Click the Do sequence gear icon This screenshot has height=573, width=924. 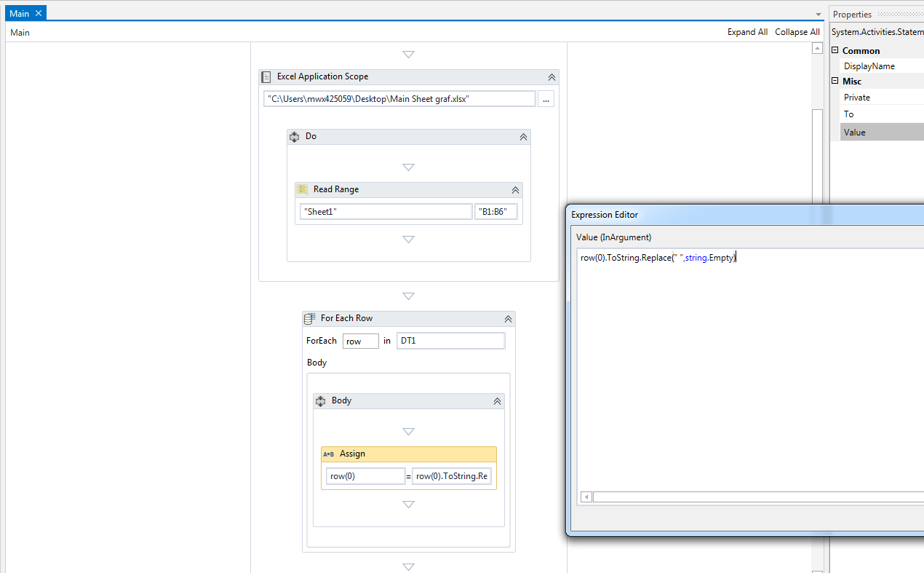point(294,136)
